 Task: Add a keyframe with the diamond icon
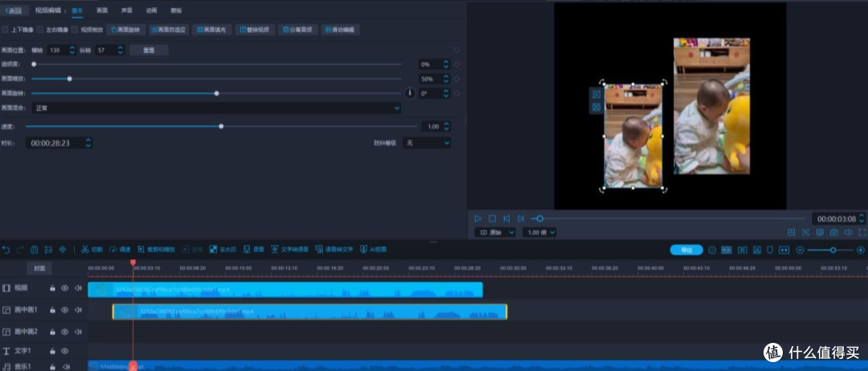pos(63,250)
